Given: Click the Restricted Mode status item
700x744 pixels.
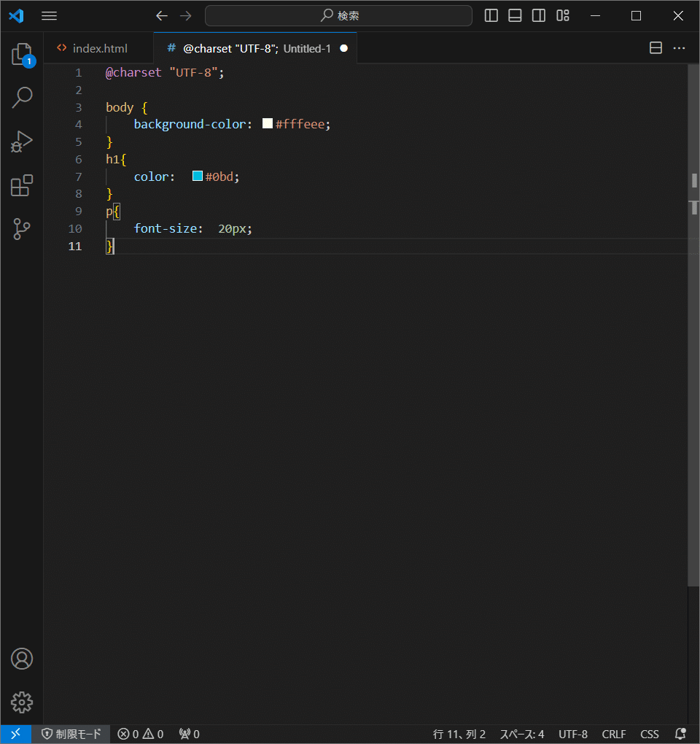Looking at the screenshot, I should pos(71,734).
